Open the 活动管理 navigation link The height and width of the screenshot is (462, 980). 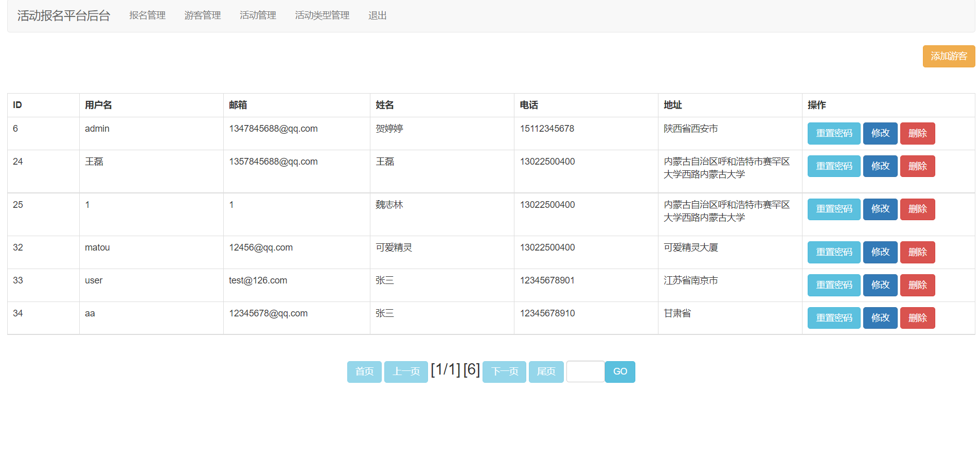pos(258,15)
